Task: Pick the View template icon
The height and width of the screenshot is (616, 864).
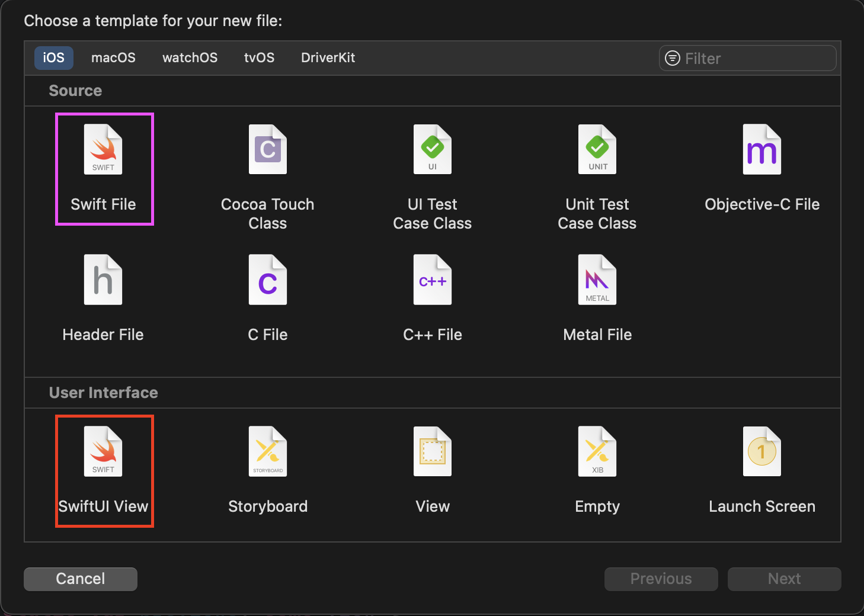Action: pyautogui.click(x=433, y=451)
